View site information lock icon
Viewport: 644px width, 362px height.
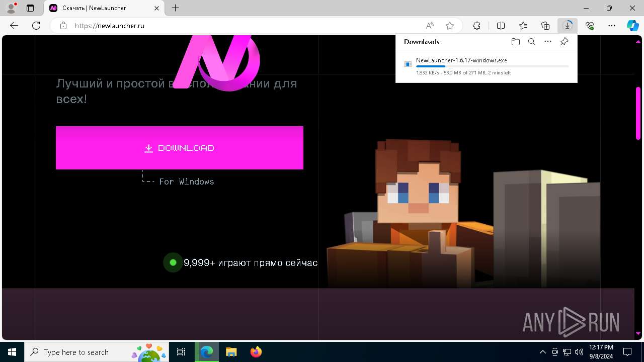(63, 26)
